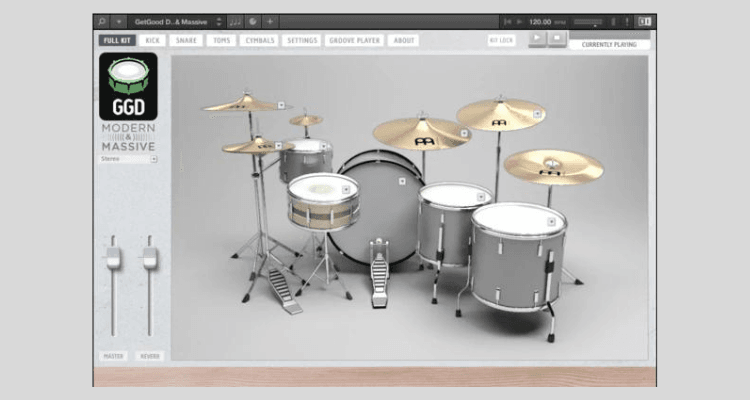Open the CYMBALS tab
750x400 pixels.
(x=260, y=40)
